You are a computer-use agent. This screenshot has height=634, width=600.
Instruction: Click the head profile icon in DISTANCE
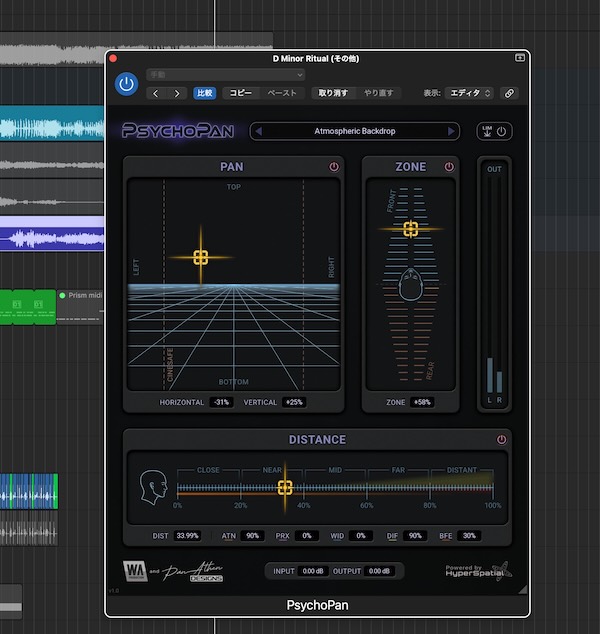(154, 487)
